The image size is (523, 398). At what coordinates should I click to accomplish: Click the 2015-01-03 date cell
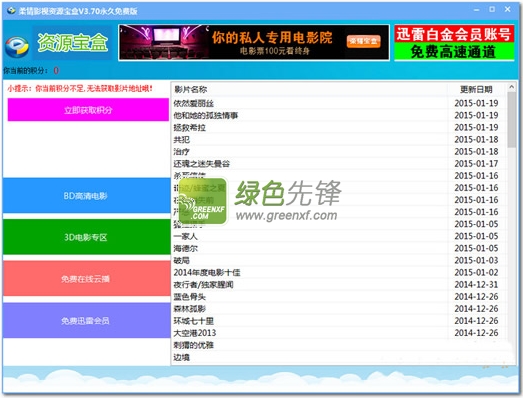pyautogui.click(x=476, y=260)
